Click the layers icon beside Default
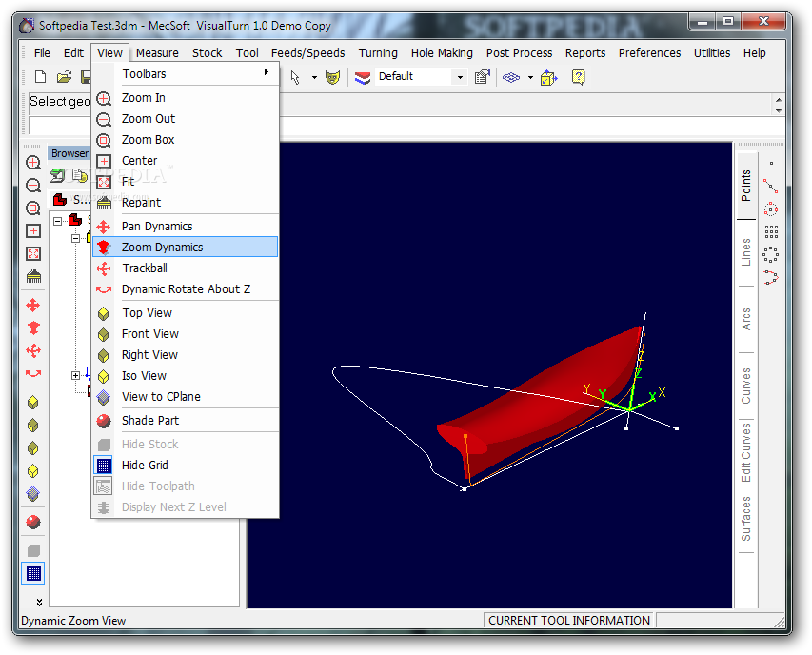 click(363, 78)
